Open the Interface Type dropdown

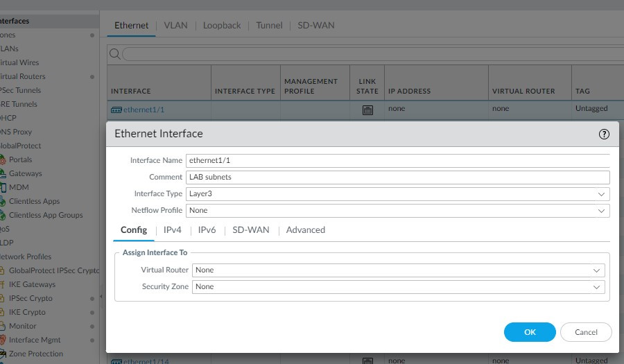(x=601, y=194)
